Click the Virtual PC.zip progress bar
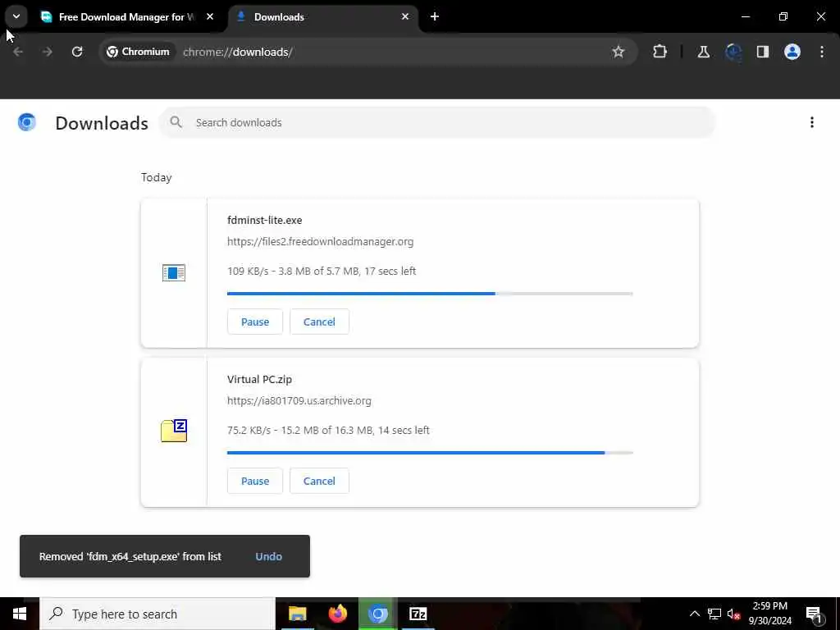The height and width of the screenshot is (630, 840). pos(430,453)
